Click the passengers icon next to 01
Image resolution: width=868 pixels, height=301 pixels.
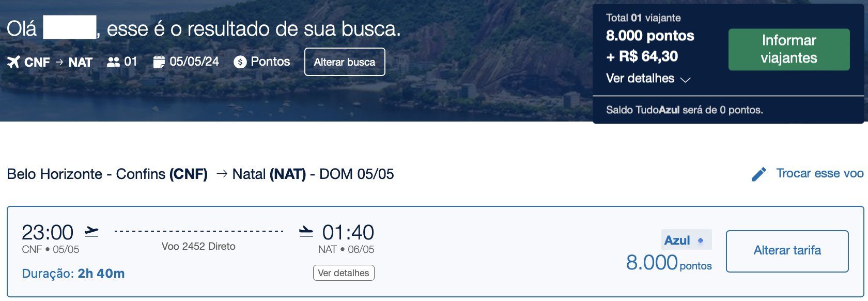tap(113, 62)
